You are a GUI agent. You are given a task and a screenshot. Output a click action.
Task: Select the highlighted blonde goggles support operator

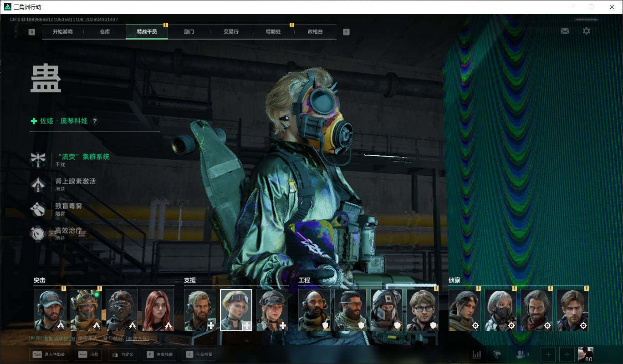click(236, 310)
